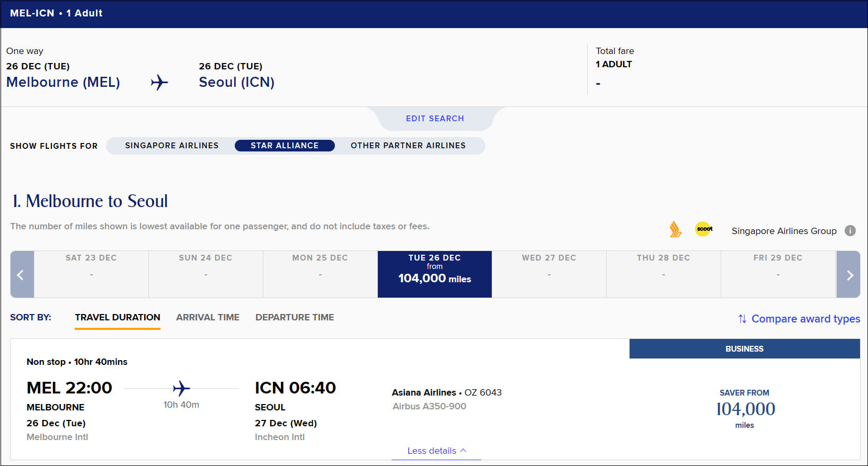Sort results by Travel Duration
The width and height of the screenshot is (868, 466).
click(x=118, y=318)
